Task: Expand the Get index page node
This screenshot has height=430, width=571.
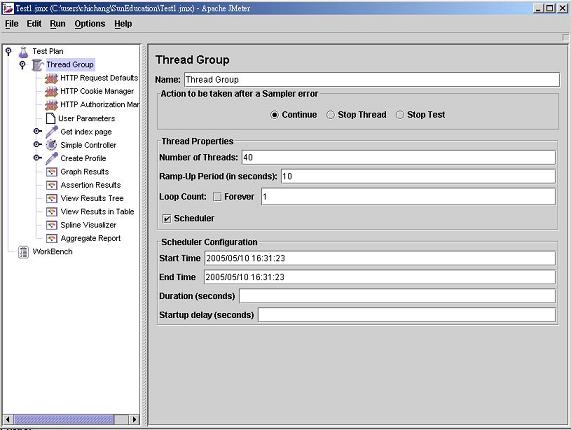Action: 38,131
